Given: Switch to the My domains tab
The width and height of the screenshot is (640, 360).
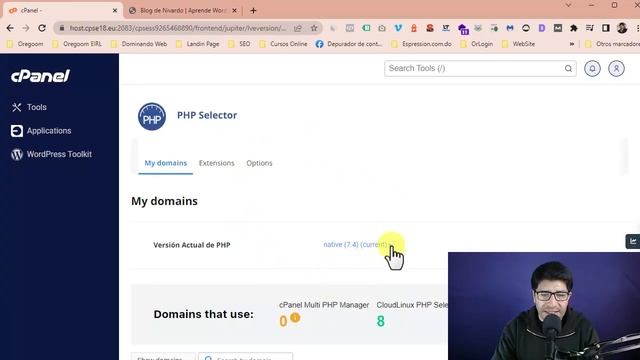Looking at the screenshot, I should [166, 163].
